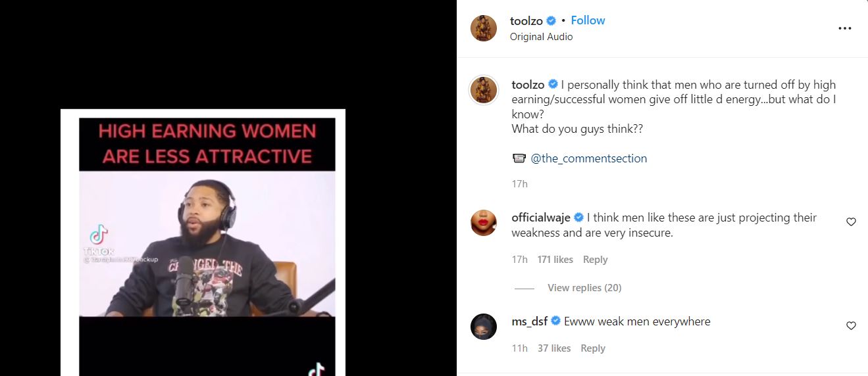This screenshot has height=376, width=868.
Task: Click the TikTok logo on the video
Action: pos(99,235)
